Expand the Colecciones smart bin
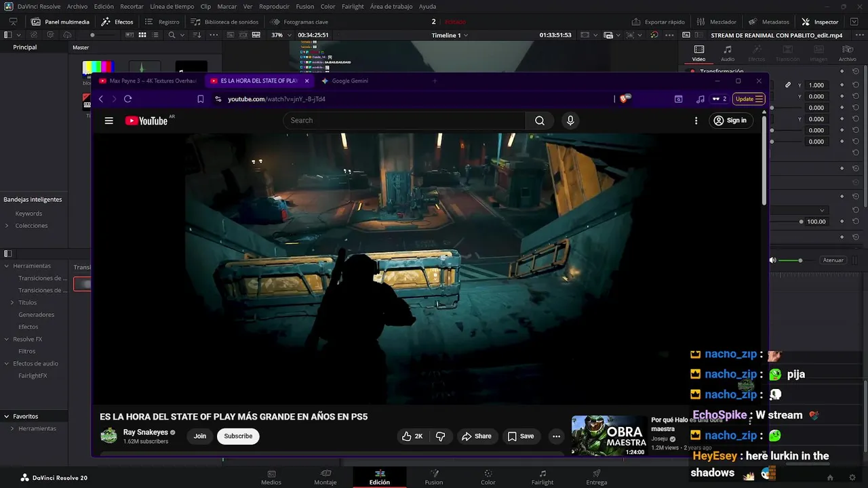 click(7, 226)
